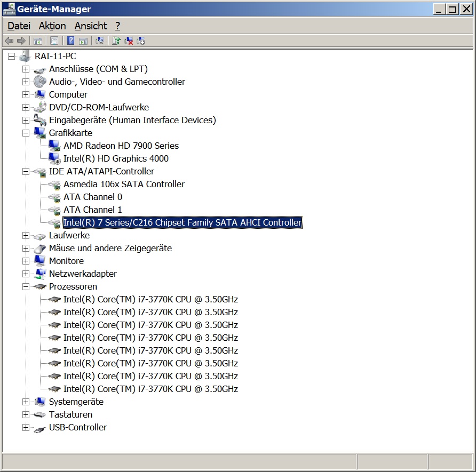This screenshot has width=476, height=472.
Task: Minimize the Geräte-Manager window
Action: pyautogui.click(x=438, y=9)
